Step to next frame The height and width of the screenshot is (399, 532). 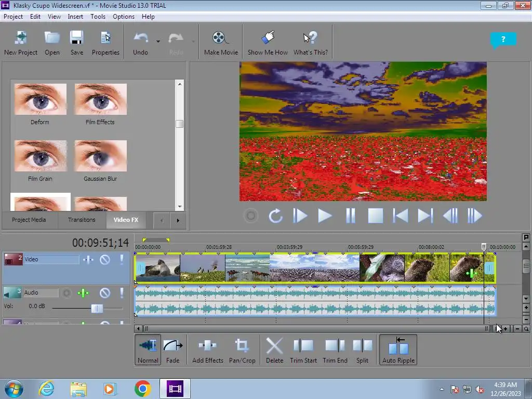tap(475, 216)
